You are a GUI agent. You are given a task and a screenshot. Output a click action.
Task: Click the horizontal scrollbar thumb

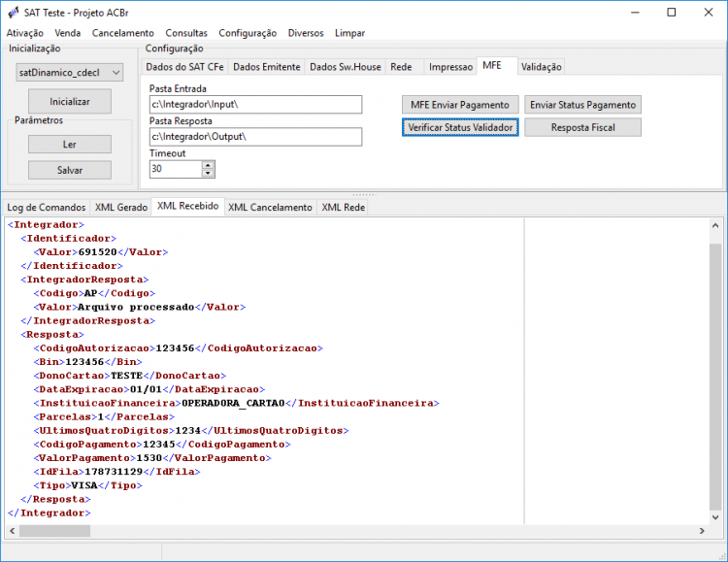click(54, 531)
